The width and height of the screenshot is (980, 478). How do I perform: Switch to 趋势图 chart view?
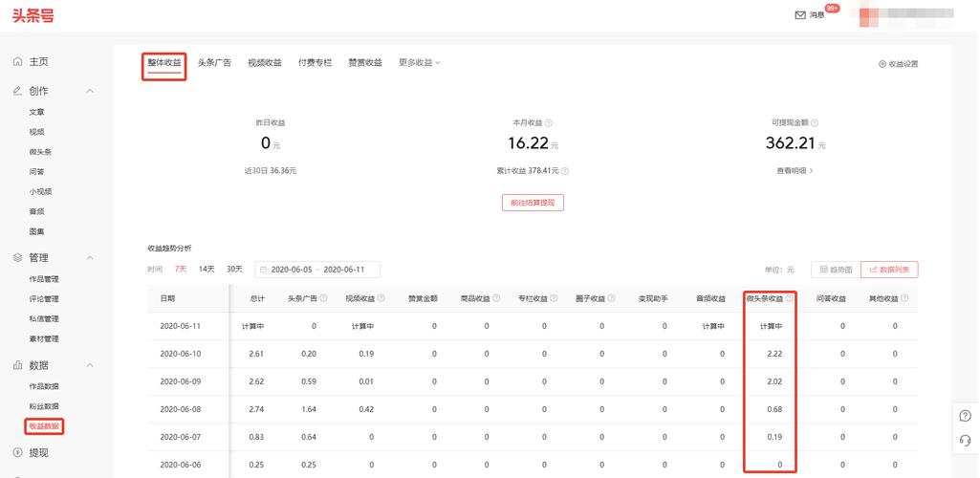[x=836, y=270]
